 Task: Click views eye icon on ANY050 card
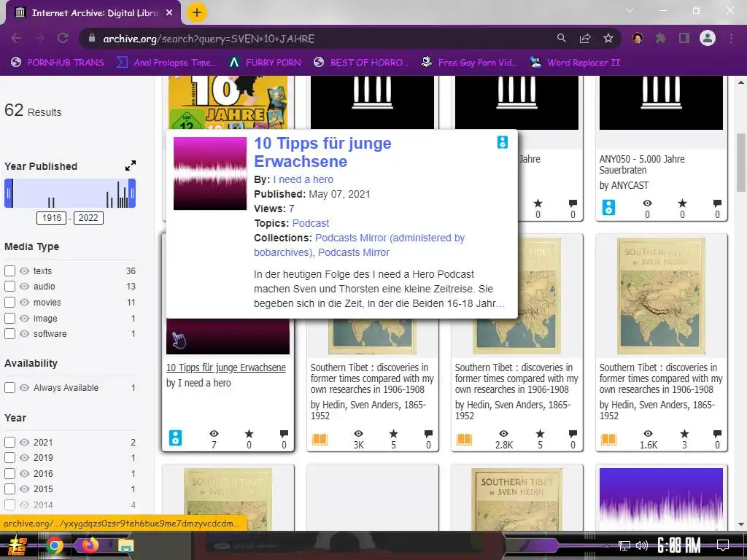tap(647, 203)
